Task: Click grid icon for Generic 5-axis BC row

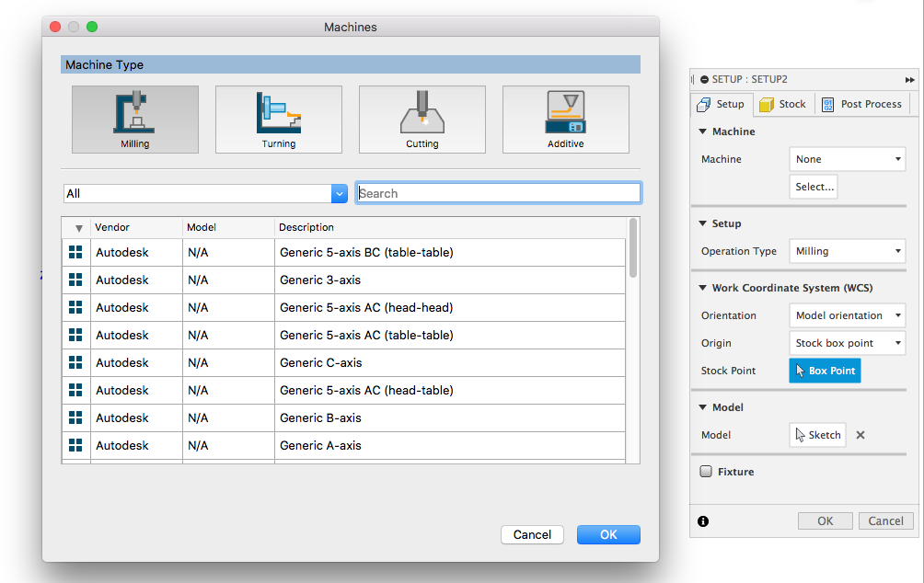Action: coord(75,252)
